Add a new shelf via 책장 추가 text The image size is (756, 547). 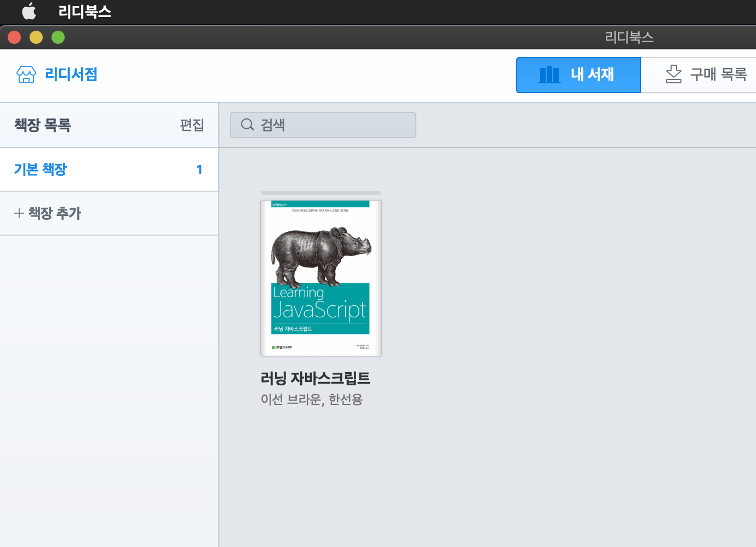55,213
